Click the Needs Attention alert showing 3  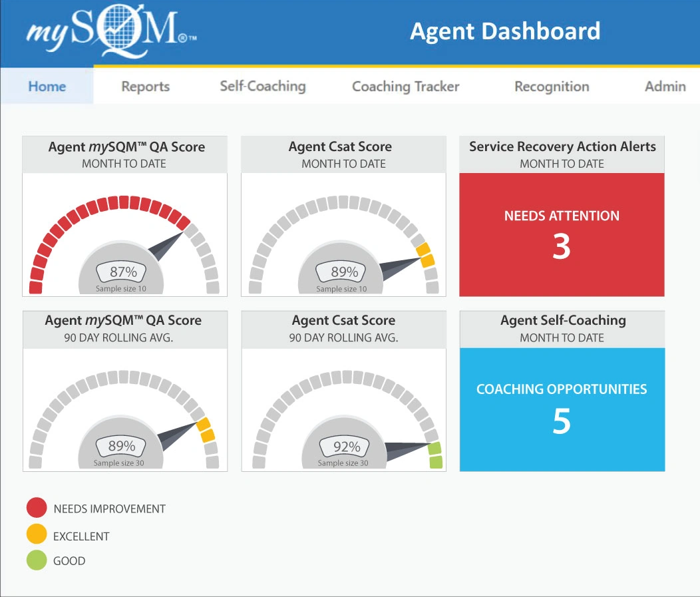click(562, 234)
